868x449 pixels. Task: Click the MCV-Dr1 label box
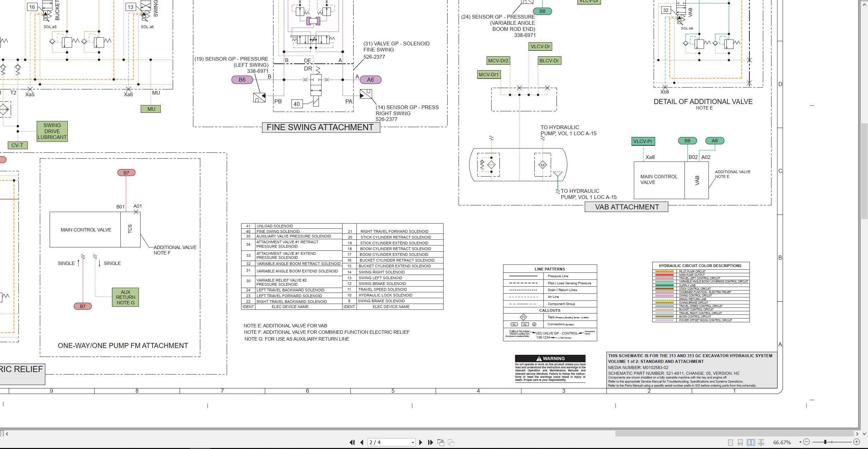pyautogui.click(x=489, y=75)
